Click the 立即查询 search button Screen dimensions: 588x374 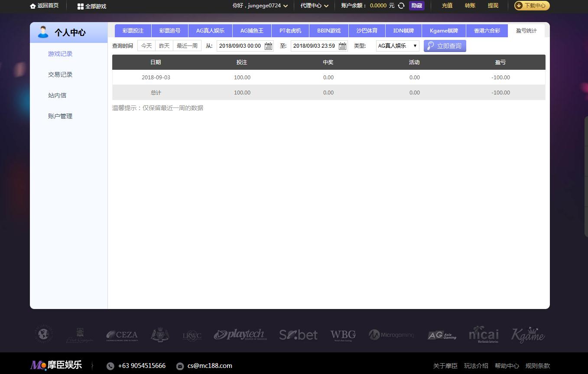tap(445, 46)
